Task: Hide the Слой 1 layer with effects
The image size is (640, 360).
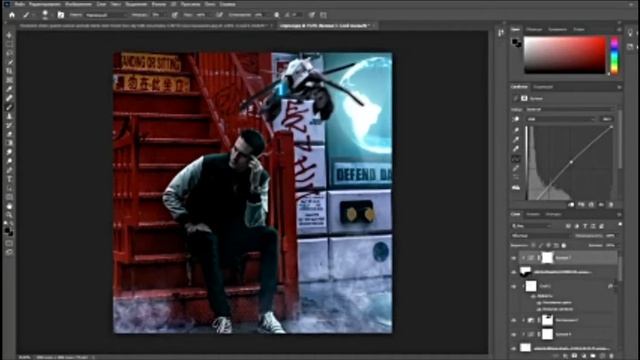Action: click(513, 287)
